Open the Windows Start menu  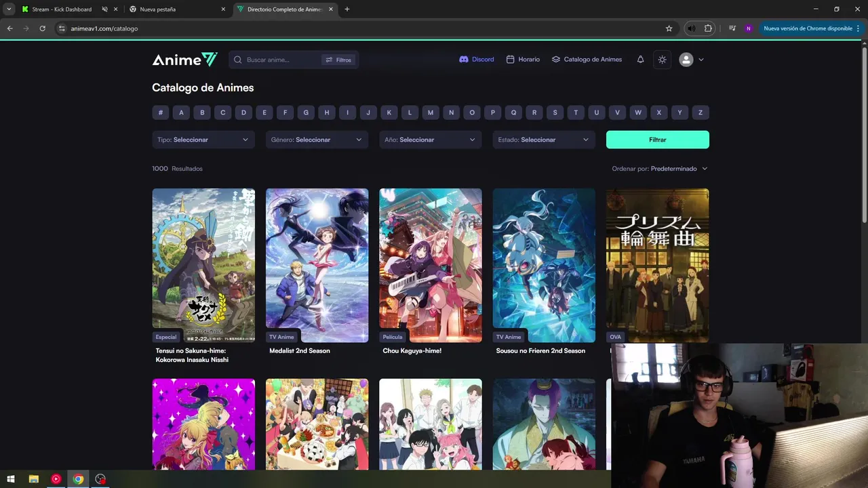(11, 479)
